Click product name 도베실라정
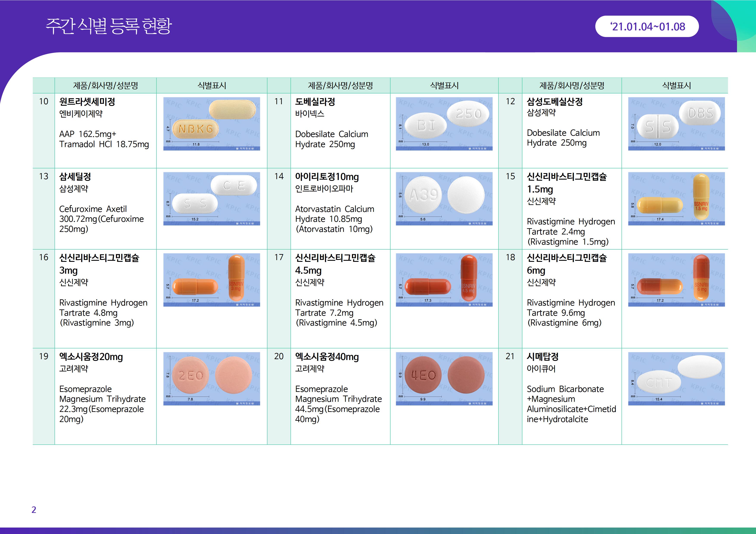Image resolution: width=756 pixels, height=534 pixels. (x=315, y=102)
